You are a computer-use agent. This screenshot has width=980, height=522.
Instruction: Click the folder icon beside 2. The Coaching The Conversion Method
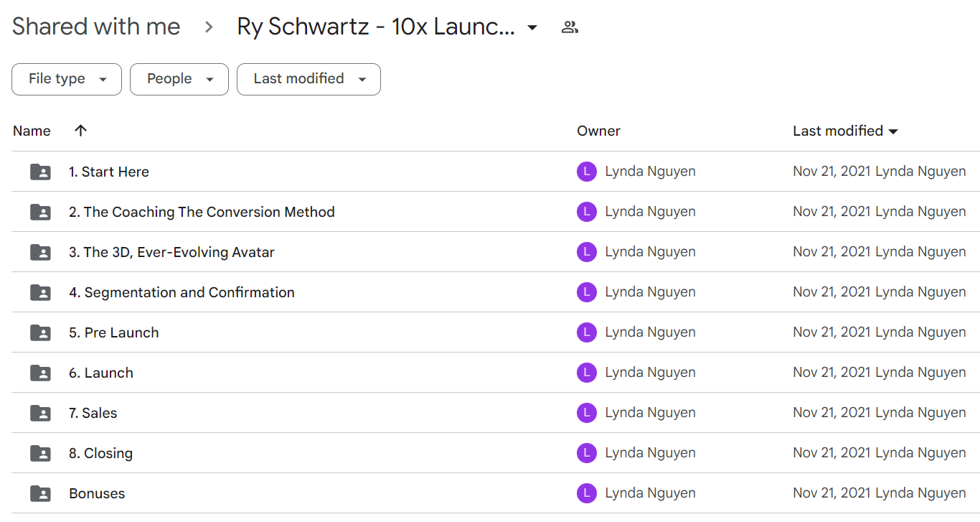40,212
